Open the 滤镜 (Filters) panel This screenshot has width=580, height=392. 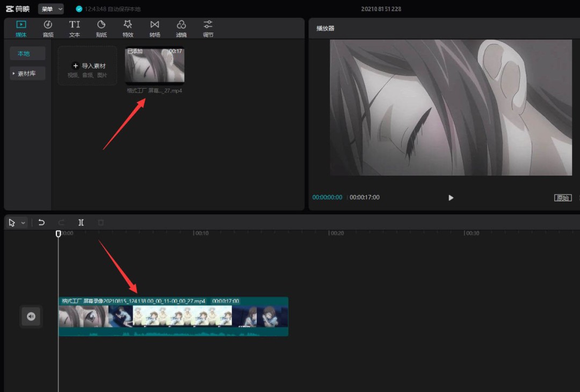click(182, 28)
